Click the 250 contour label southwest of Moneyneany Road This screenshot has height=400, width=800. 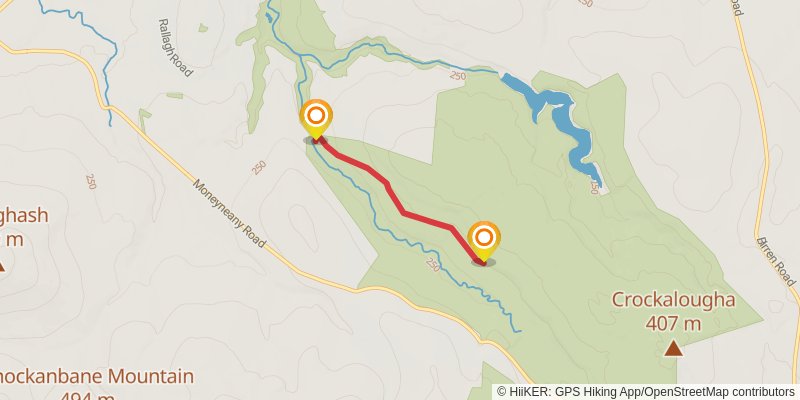[x=91, y=181]
